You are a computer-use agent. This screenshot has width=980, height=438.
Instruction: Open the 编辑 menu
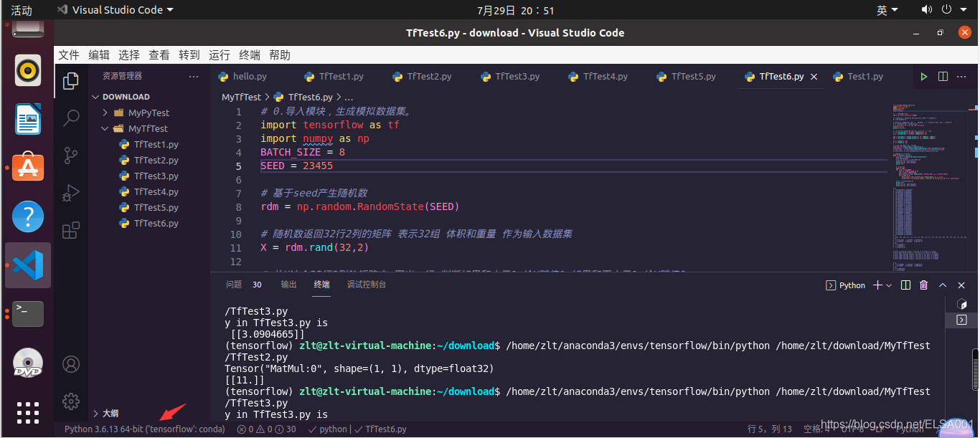[x=99, y=55]
